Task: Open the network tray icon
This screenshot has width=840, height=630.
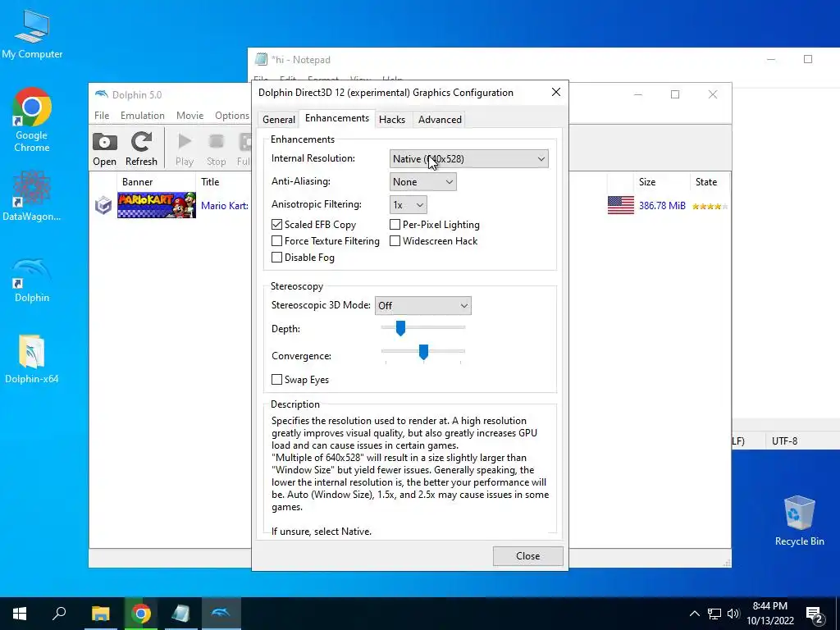Action: pos(714,614)
